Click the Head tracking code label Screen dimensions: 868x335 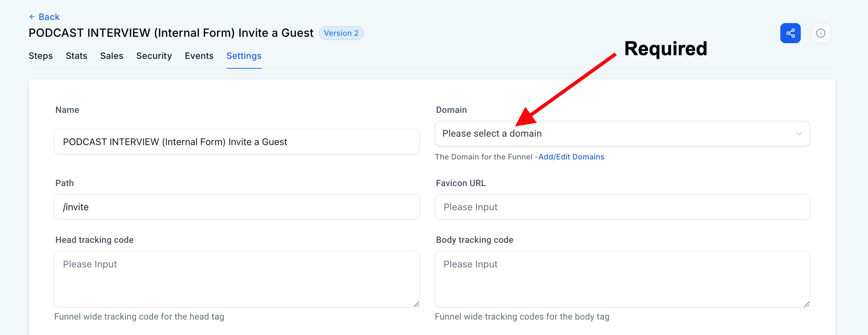(94, 240)
